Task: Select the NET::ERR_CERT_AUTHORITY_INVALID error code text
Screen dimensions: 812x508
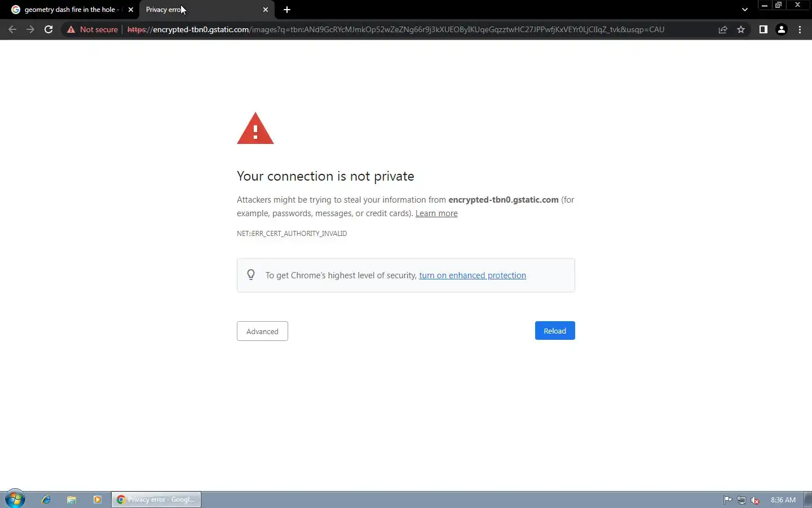Action: pos(292,233)
